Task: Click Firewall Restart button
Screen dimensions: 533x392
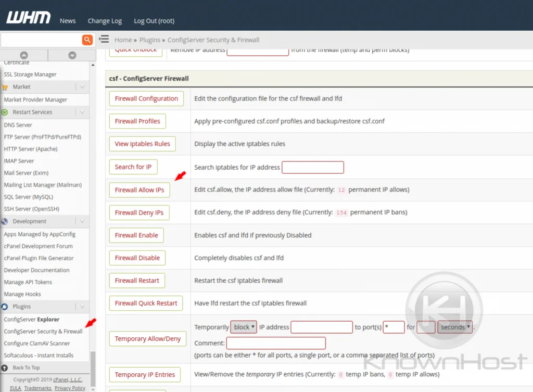Action: click(137, 281)
